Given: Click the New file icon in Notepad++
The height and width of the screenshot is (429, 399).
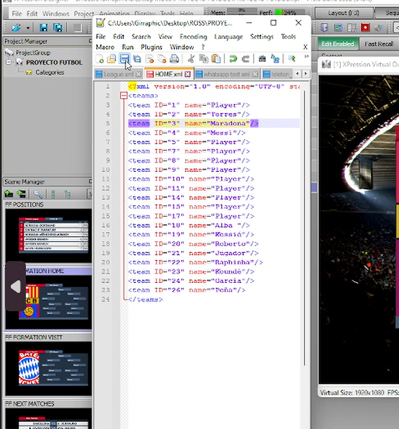Looking at the screenshot, I should click(99, 59).
